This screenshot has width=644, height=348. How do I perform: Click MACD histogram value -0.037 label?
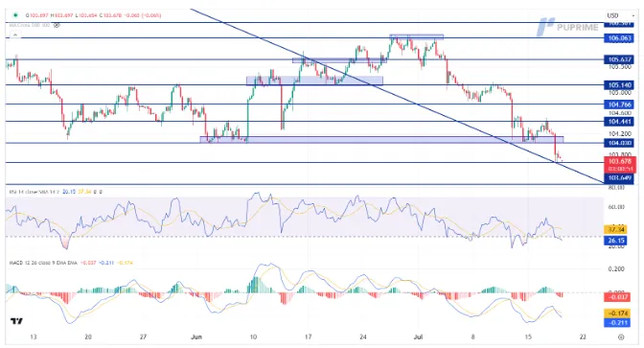click(x=616, y=296)
